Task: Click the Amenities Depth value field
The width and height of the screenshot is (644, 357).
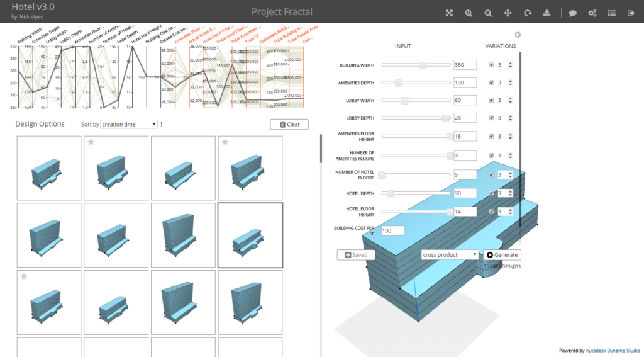Action: pyautogui.click(x=465, y=82)
